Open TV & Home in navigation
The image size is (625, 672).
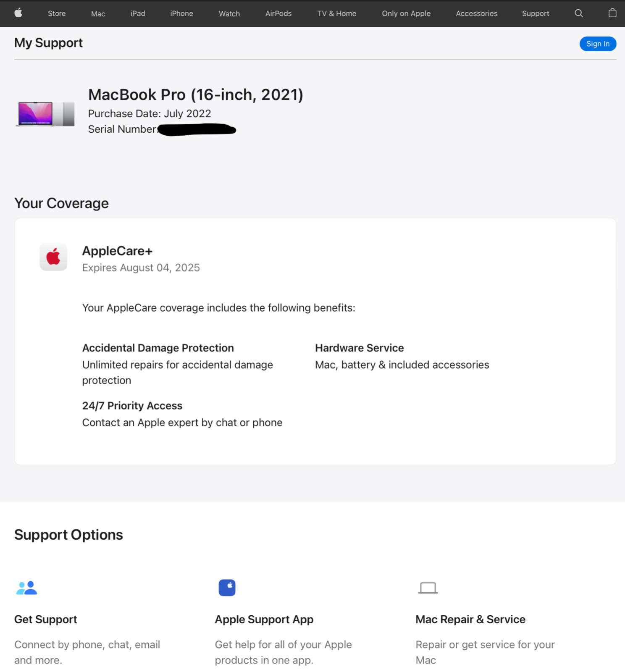click(336, 13)
